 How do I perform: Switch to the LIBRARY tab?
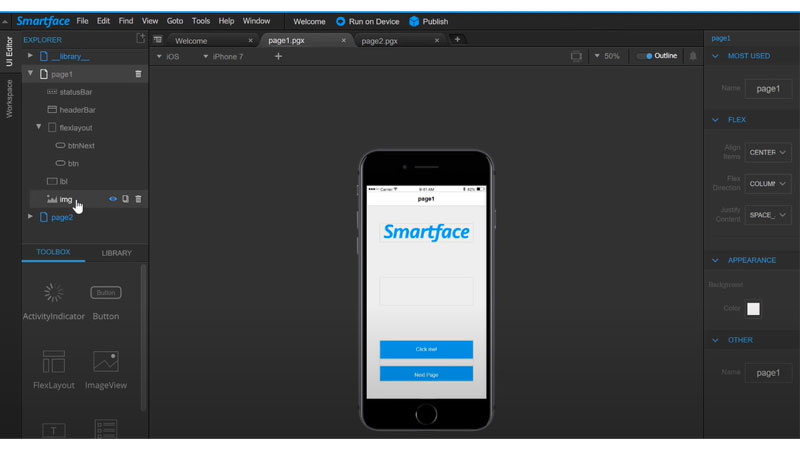[116, 253]
